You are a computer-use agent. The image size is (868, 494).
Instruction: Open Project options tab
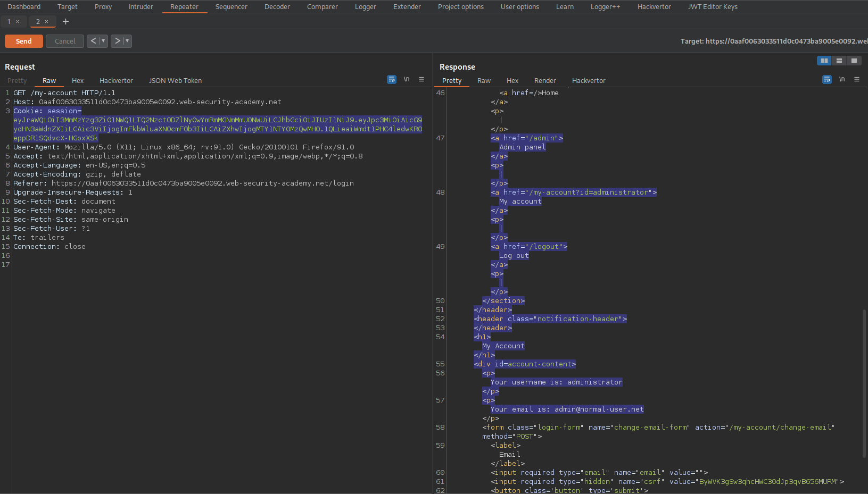click(x=461, y=7)
